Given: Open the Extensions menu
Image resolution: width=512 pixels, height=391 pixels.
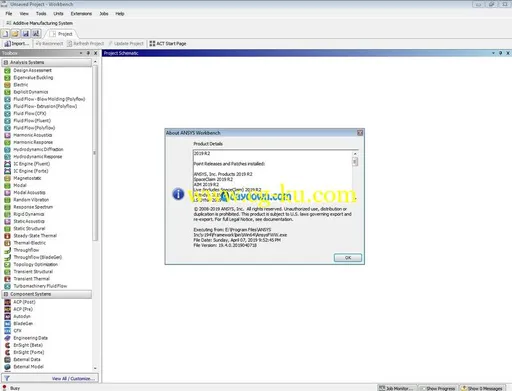Looking at the screenshot, I should (81, 14).
